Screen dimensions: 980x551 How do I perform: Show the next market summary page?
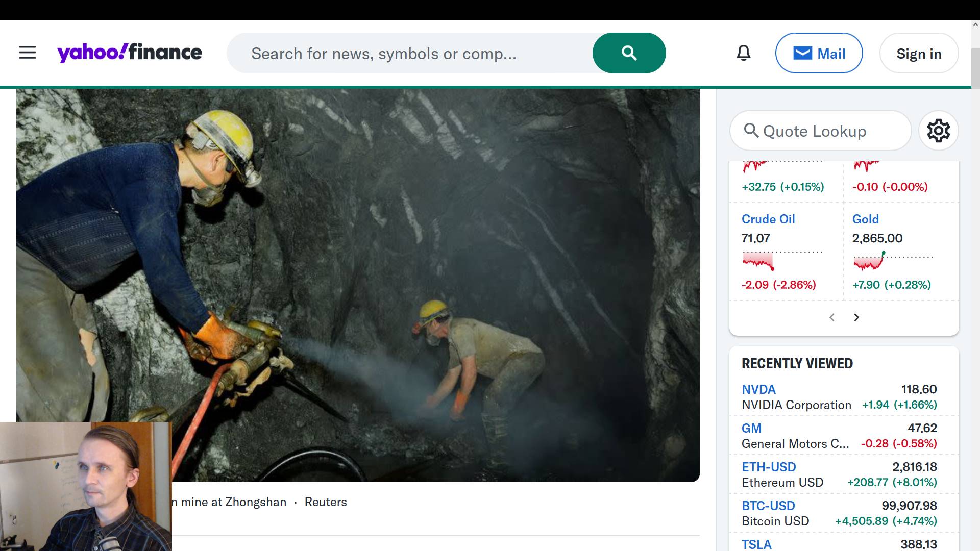tap(856, 317)
